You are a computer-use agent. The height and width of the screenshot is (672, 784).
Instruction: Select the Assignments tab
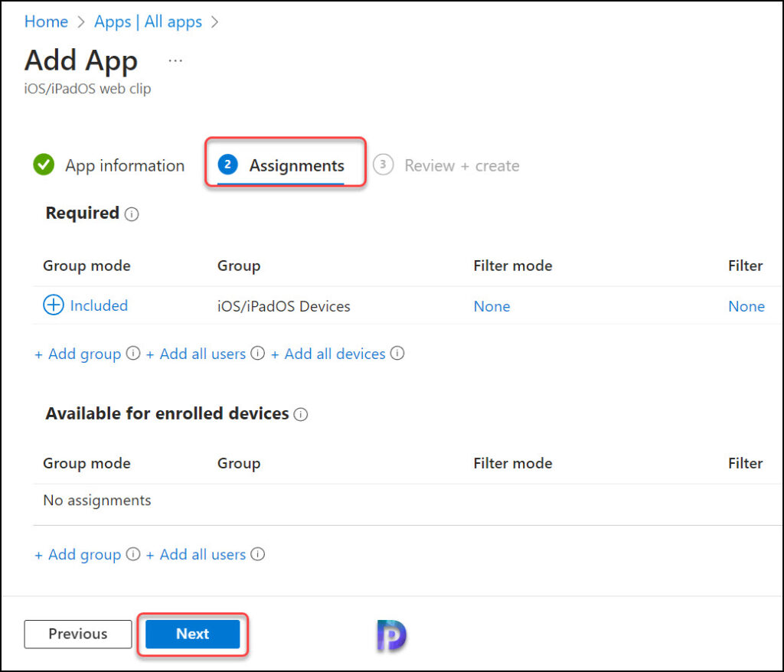(x=282, y=165)
